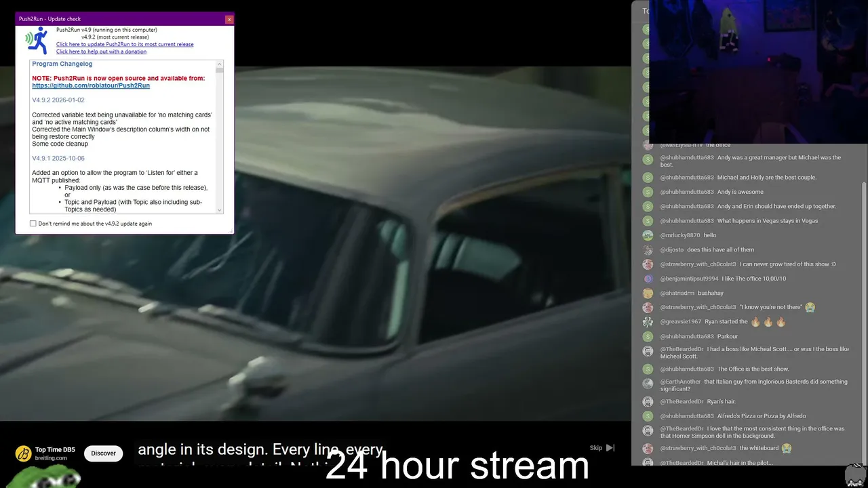
Task: Click avatar beside "Alfredo's Pizza" message
Action: click(648, 416)
